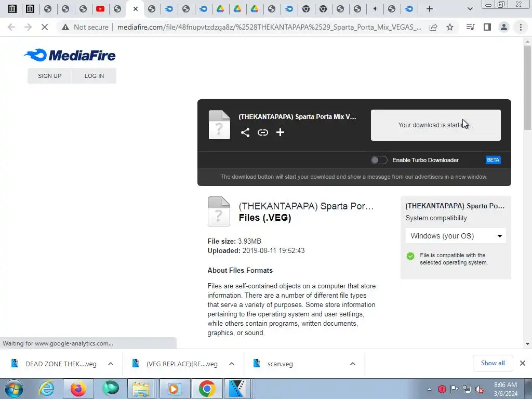Click the browser forward arrow
This screenshot has height=399, width=532.
click(x=28, y=27)
